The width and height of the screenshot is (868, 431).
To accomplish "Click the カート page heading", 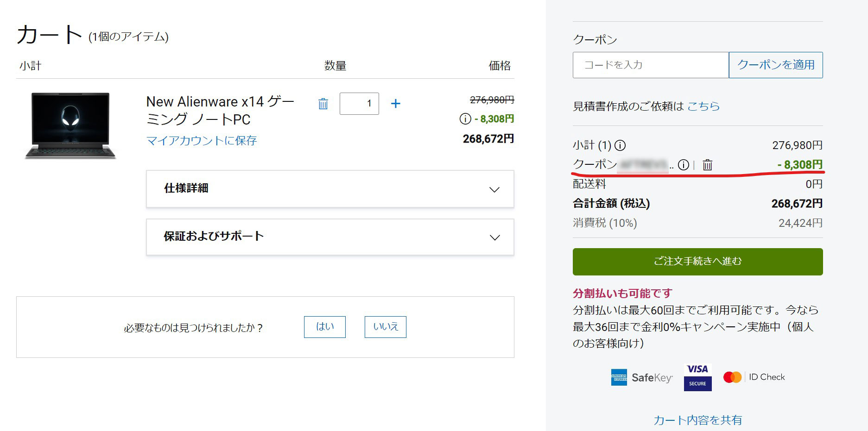I will [x=50, y=35].
